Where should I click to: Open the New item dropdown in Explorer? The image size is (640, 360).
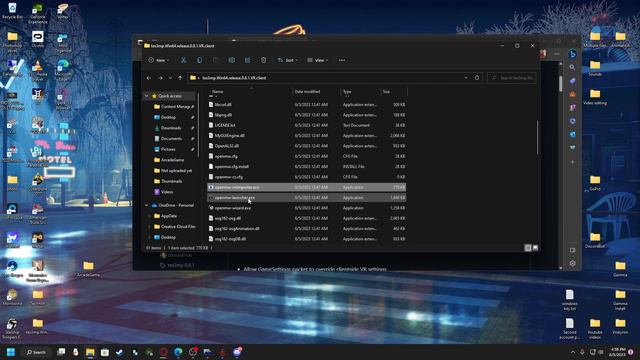[159, 60]
